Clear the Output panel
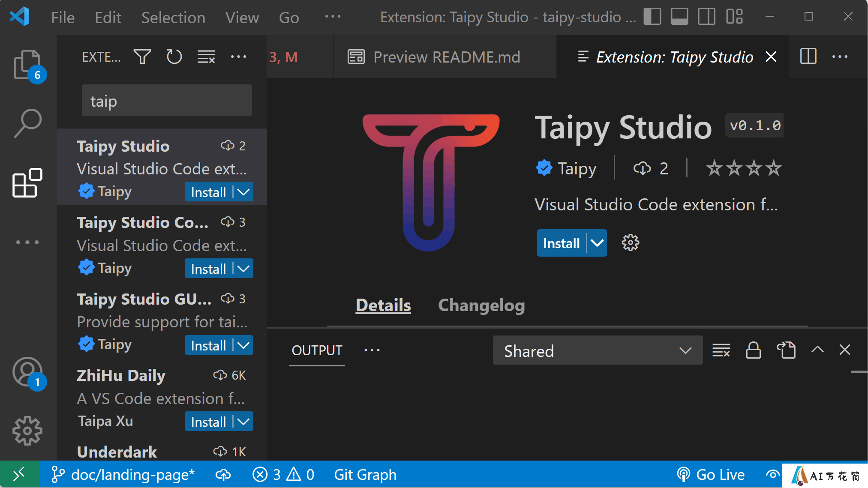This screenshot has height=488, width=868. click(x=721, y=350)
